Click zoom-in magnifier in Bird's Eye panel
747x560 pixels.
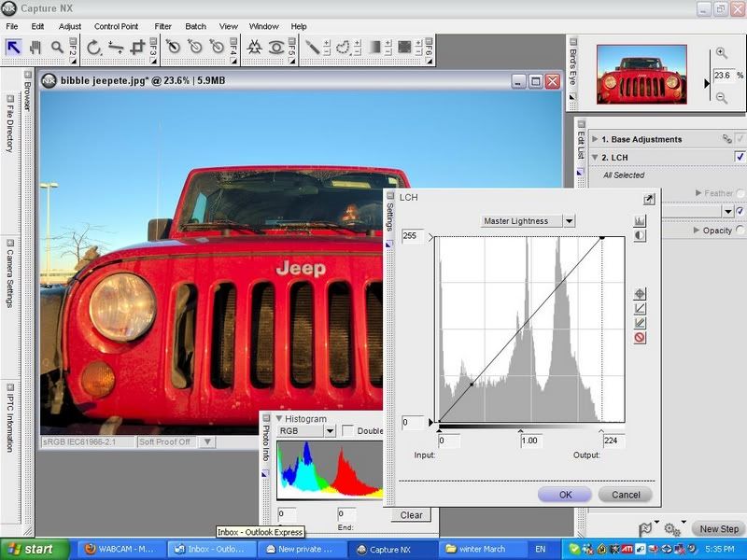pos(722,54)
